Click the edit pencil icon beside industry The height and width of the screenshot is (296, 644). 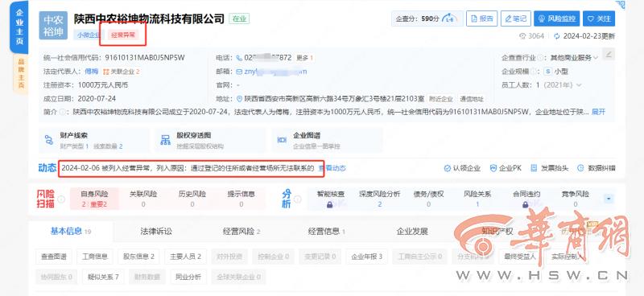click(x=609, y=54)
